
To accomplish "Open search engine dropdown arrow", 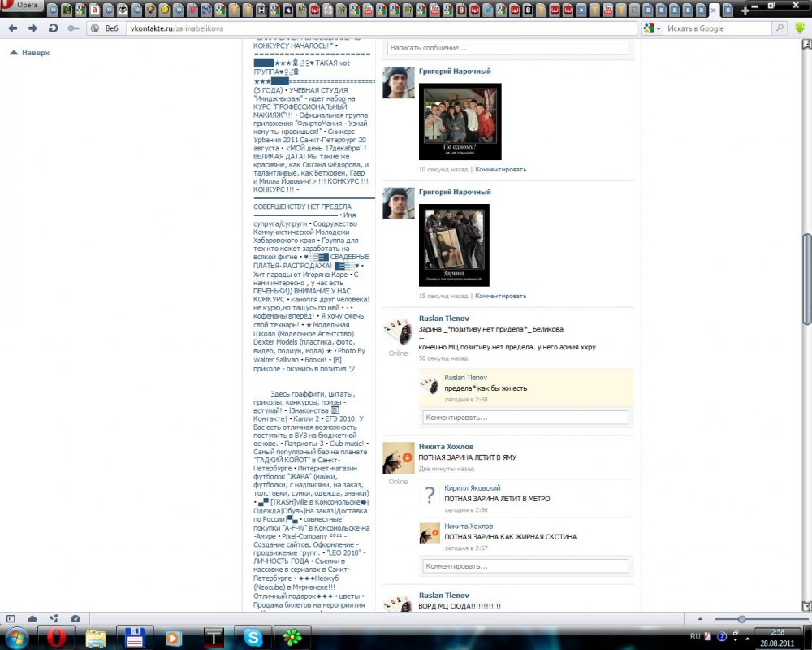I will point(659,28).
